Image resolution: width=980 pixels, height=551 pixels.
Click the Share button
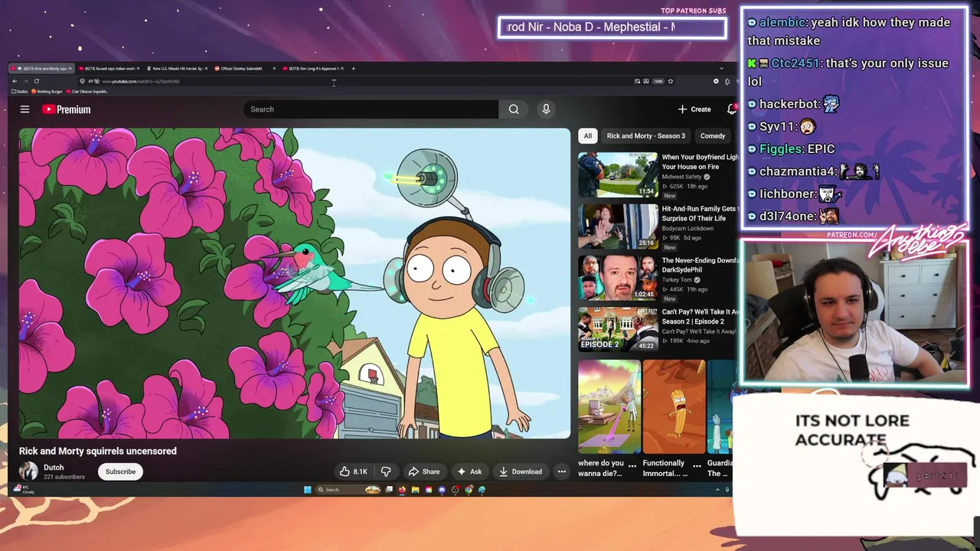pos(424,471)
